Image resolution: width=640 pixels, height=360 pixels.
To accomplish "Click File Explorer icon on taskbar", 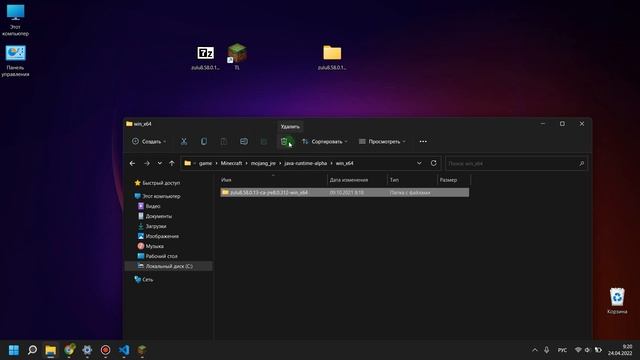I will [51, 350].
